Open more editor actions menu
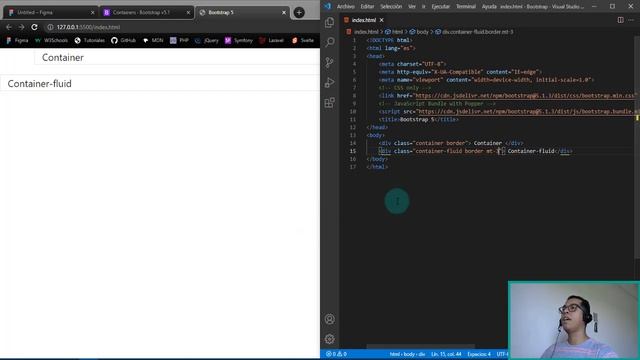This screenshot has width=640, height=360. tap(631, 20)
